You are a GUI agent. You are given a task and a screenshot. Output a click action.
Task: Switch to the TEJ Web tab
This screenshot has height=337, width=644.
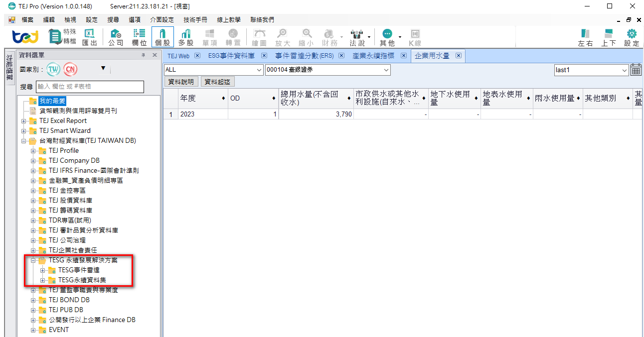pyautogui.click(x=178, y=56)
